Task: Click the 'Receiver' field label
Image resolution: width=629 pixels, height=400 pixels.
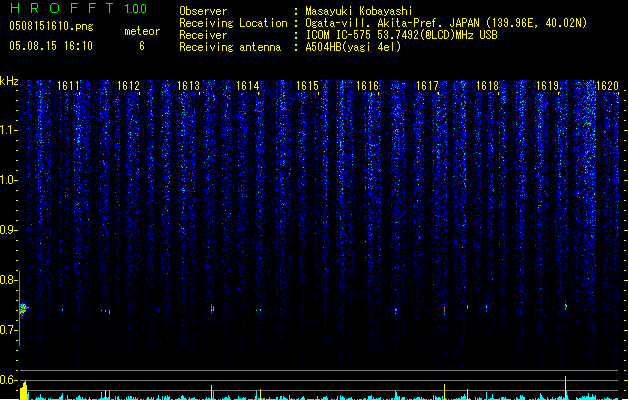Action: point(203,35)
